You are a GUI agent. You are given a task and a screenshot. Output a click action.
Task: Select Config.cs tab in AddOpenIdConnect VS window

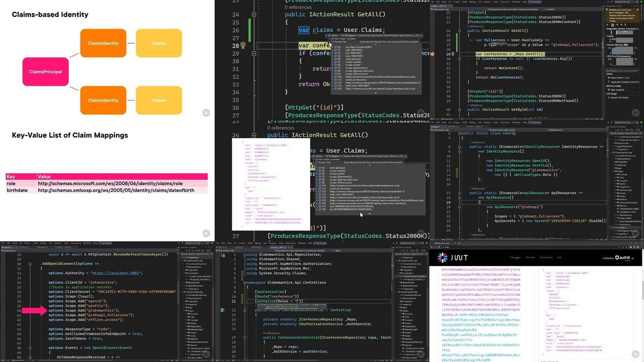click(x=24, y=247)
